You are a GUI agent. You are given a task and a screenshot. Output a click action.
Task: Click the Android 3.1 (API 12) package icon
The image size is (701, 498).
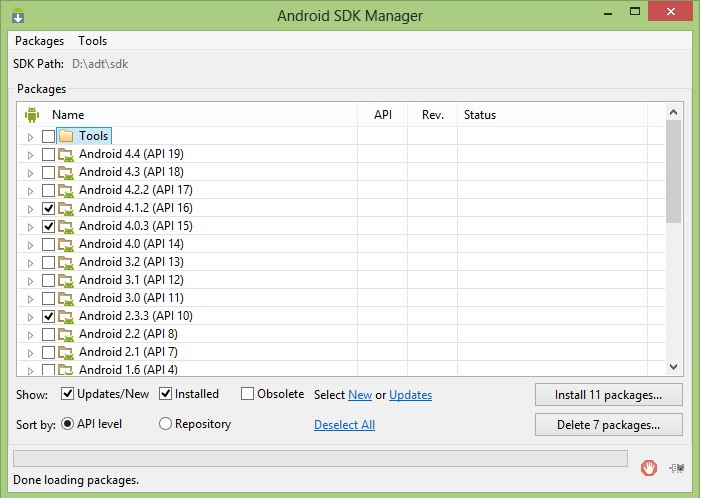tap(66, 280)
